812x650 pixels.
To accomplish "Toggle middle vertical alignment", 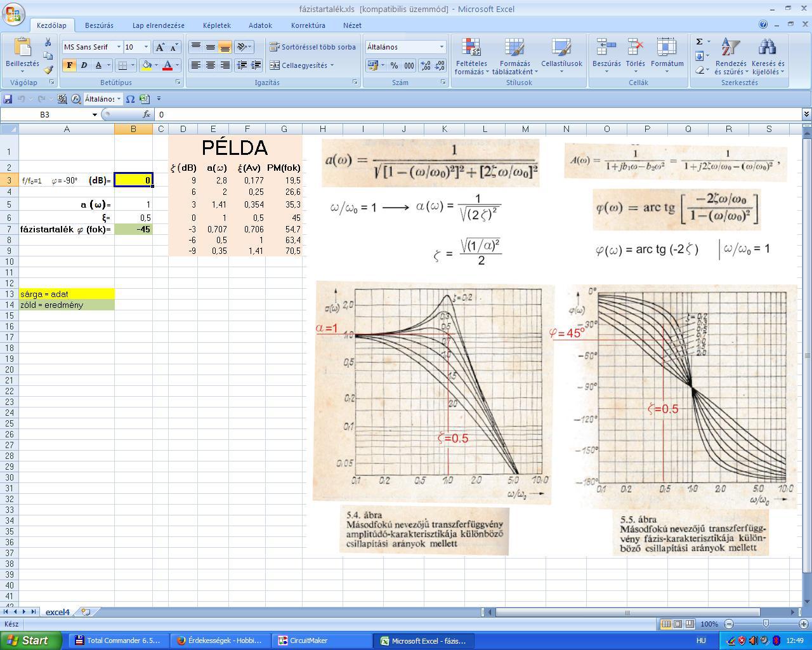I will click(x=210, y=47).
